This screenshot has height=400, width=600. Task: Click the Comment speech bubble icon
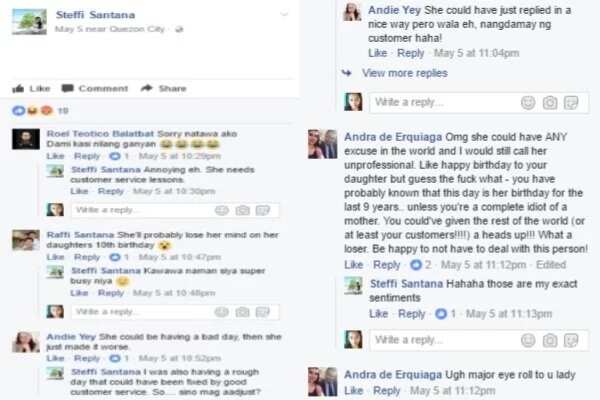tap(68, 88)
